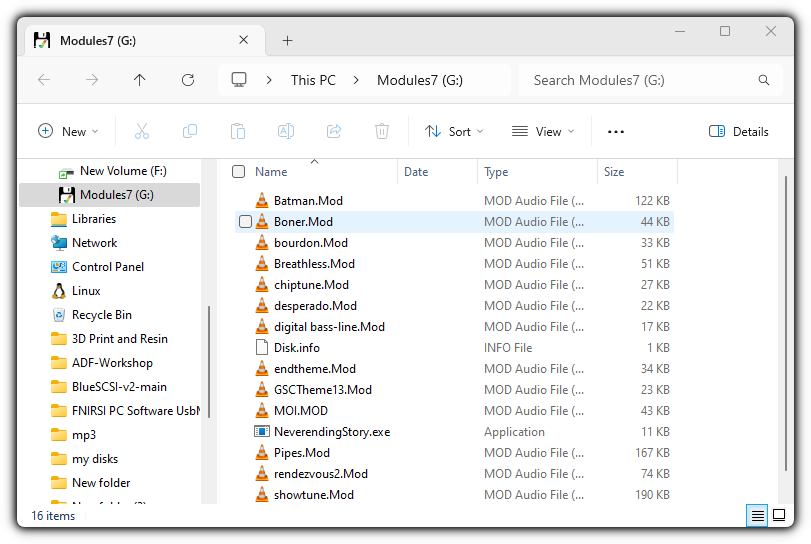Viewport: 811px width, 544px height.
Task: Switch to details list view icon in status bar
Action: click(757, 516)
